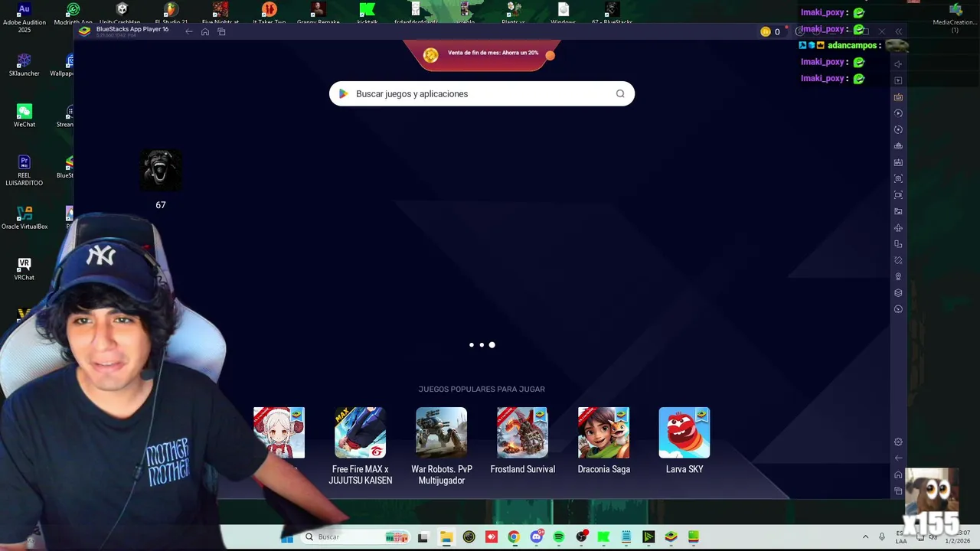Viewport: 980px width, 551px height.
Task: Click the circled play-triangle sidebar icon
Action: click(898, 113)
